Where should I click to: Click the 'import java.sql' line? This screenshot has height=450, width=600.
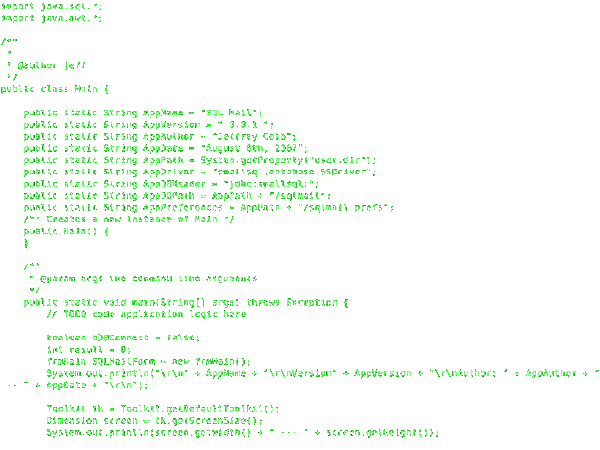pyautogui.click(x=51, y=7)
